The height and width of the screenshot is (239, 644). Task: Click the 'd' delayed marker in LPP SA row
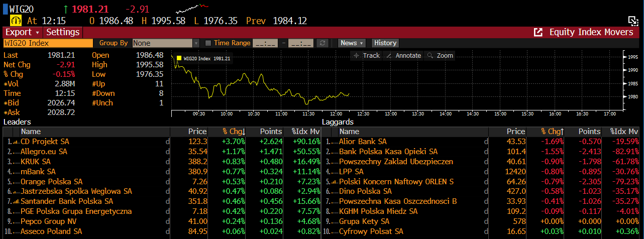(x=486, y=172)
